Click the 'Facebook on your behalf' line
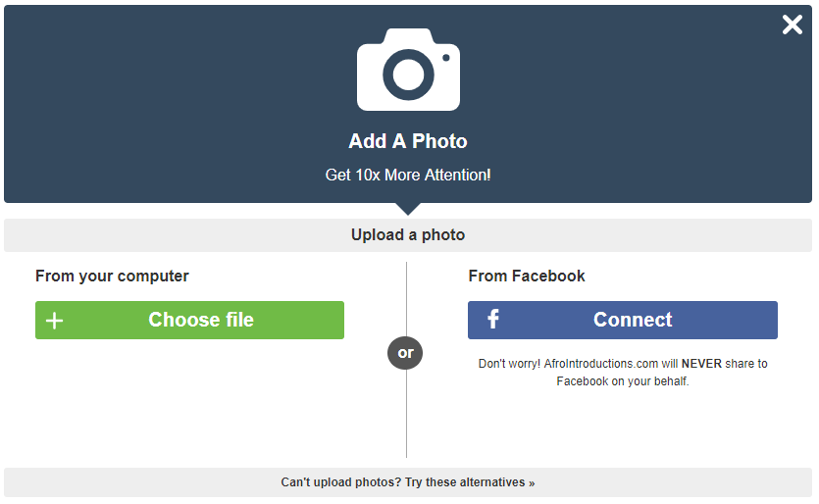 (x=623, y=381)
